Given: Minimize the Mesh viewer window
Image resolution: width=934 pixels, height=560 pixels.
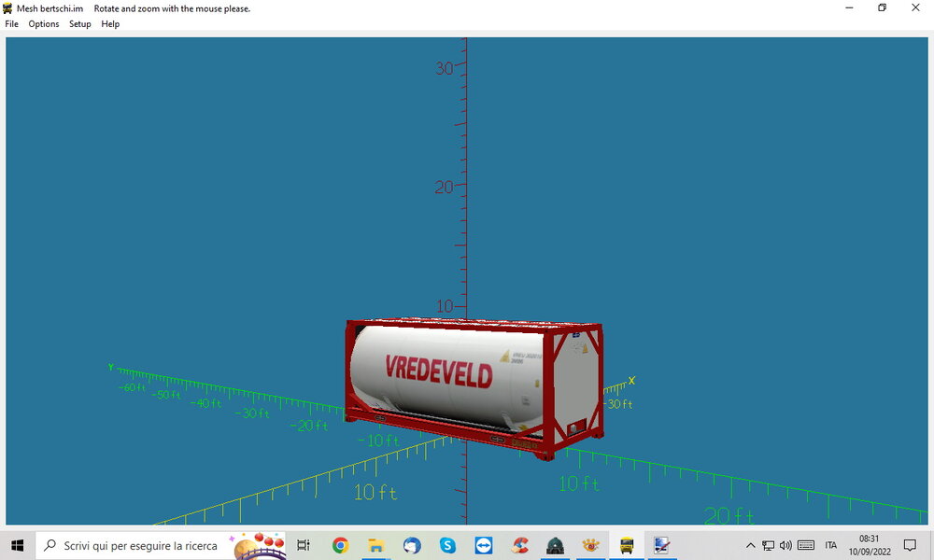Looking at the screenshot, I should tap(849, 7).
